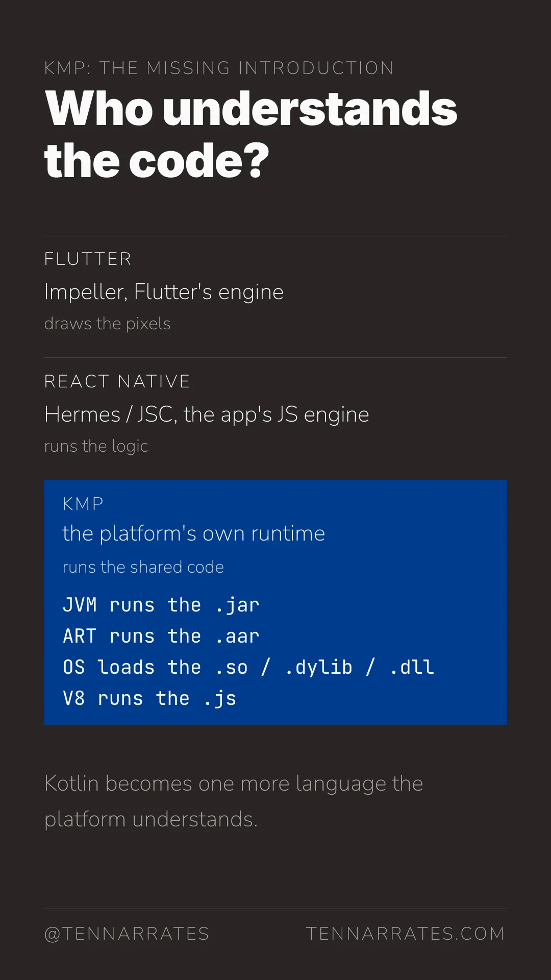The height and width of the screenshot is (980, 551).
Task: Select the '.dylib' text in OS line
Action: click(x=319, y=668)
